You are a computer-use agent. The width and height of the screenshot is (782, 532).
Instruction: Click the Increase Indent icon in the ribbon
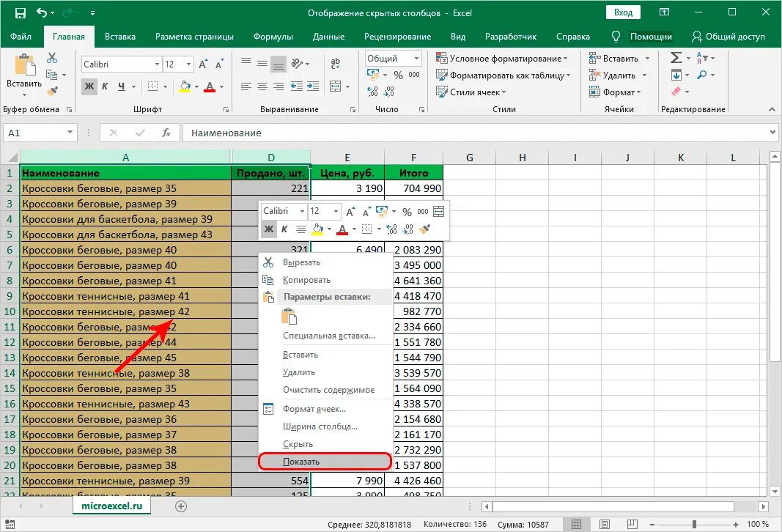(x=313, y=86)
